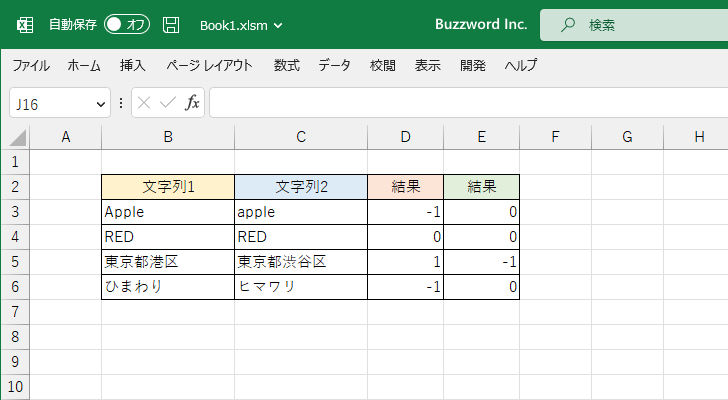This screenshot has width=728, height=400.
Task: Select row 2 header
Action: 15,187
